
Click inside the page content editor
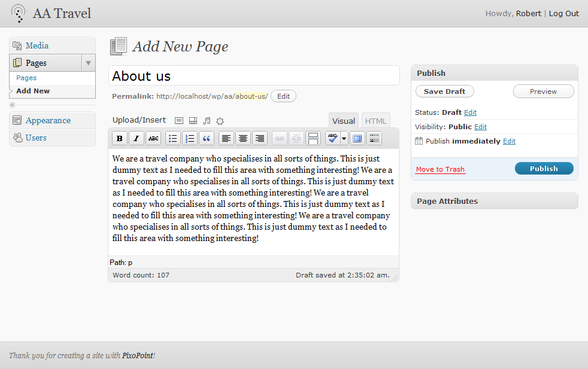click(x=253, y=202)
